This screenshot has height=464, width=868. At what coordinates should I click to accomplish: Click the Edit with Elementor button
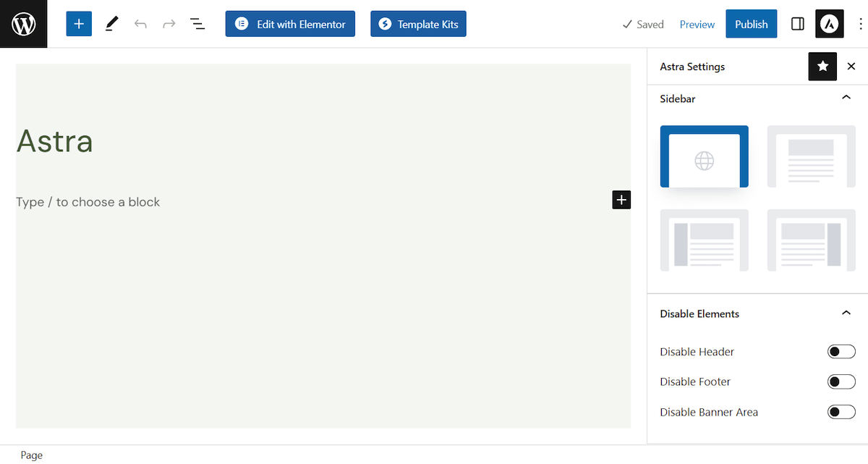(289, 23)
